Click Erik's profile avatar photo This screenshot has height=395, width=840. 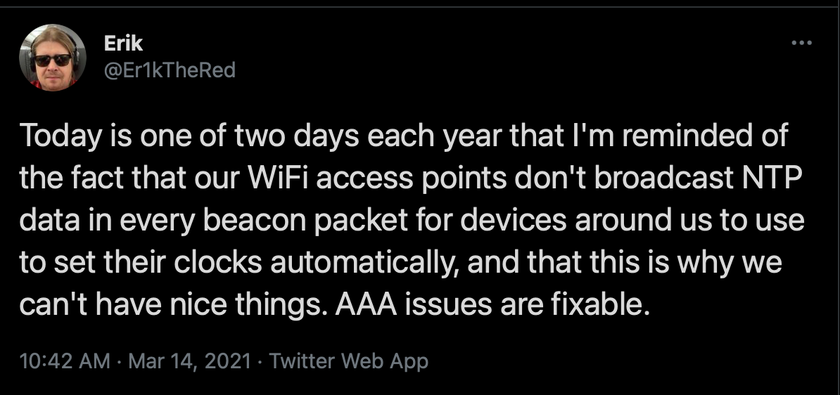point(52,57)
